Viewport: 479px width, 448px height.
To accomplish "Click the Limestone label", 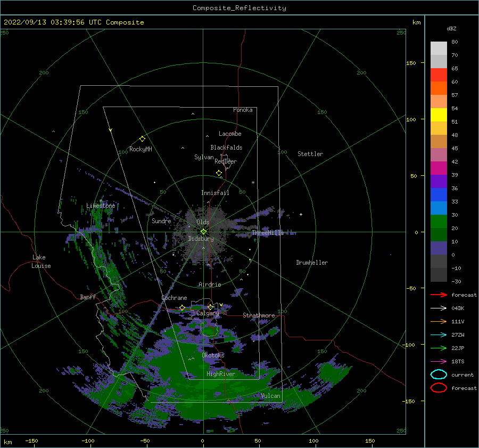I will pyautogui.click(x=101, y=206).
